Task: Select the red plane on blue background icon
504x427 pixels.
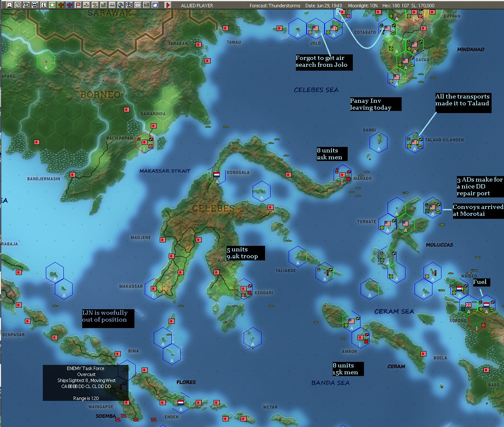Action: tap(69, 5)
